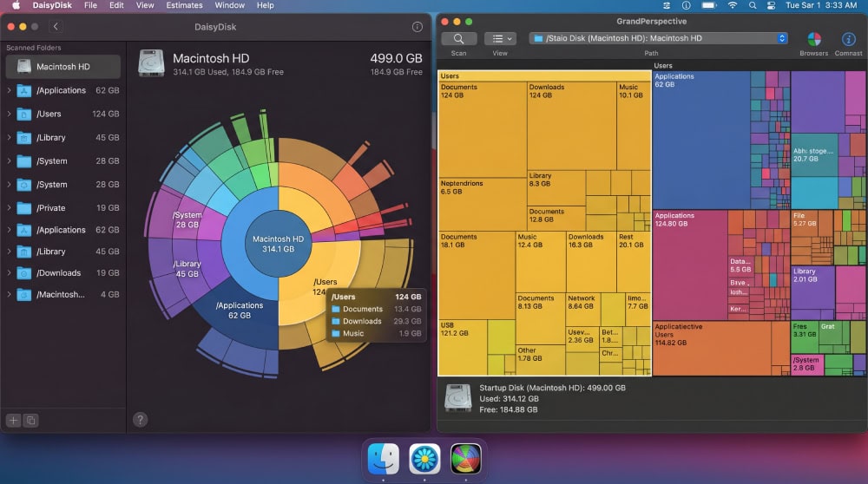The height and width of the screenshot is (484, 868).
Task: Select Rest 20.1 GB treemap block
Action: pos(634,262)
